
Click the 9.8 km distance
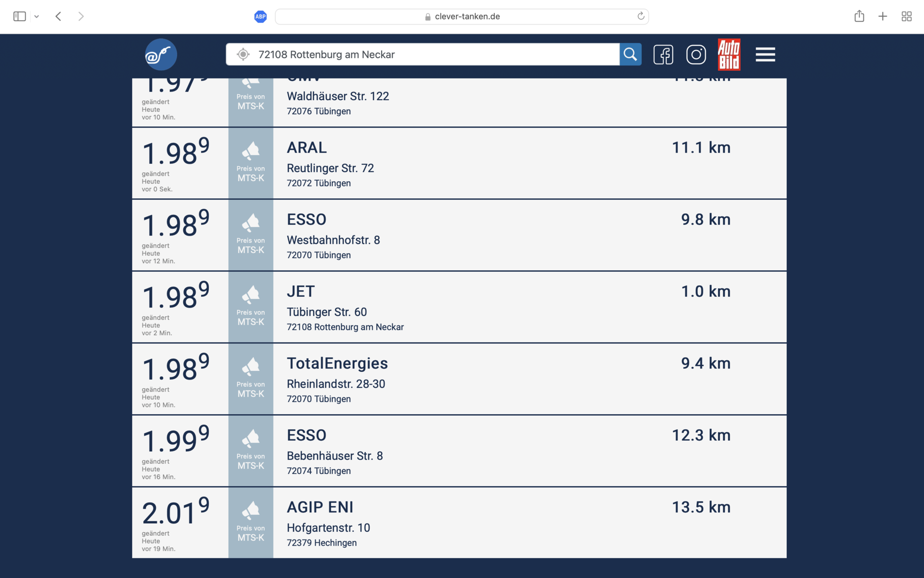[706, 220]
